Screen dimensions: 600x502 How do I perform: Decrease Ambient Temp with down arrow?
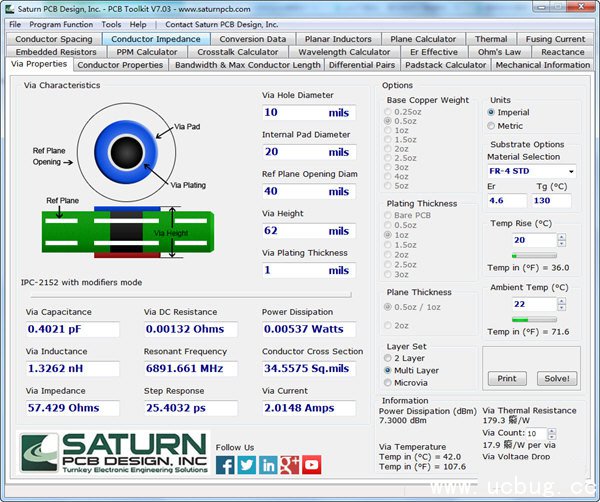tap(560, 308)
